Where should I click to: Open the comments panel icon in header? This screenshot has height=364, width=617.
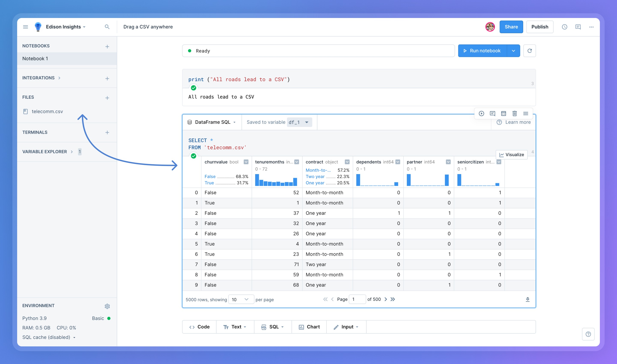click(x=578, y=27)
